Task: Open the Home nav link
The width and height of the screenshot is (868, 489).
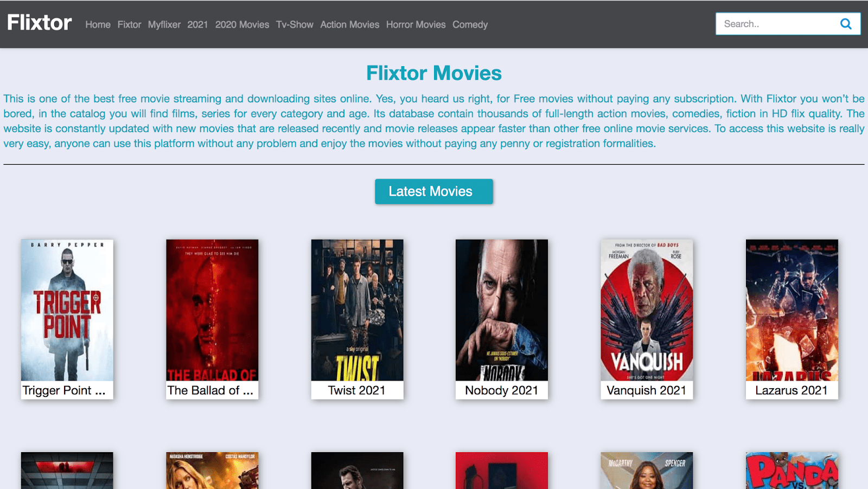Action: tap(98, 24)
